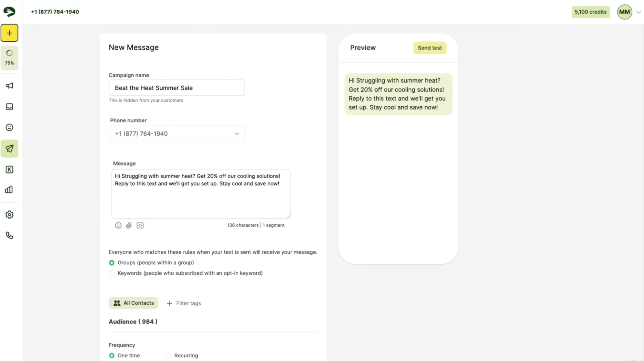
Task: Click Filter tags to add a tag
Action: click(184, 303)
